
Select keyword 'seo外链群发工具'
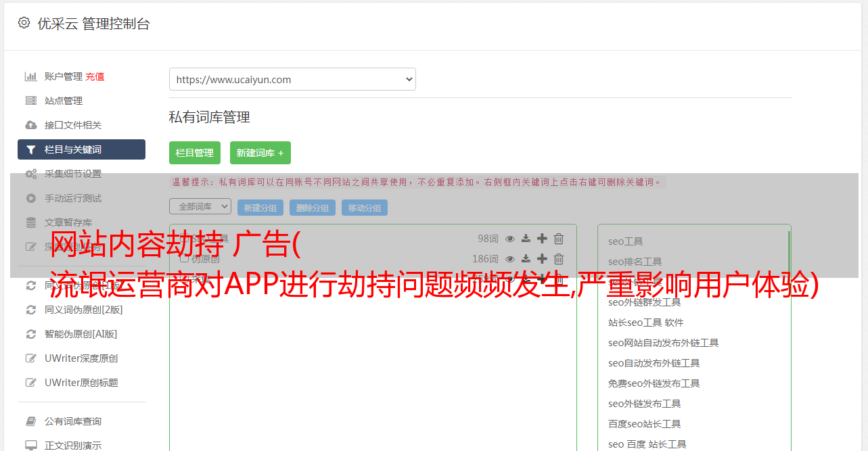pos(645,302)
